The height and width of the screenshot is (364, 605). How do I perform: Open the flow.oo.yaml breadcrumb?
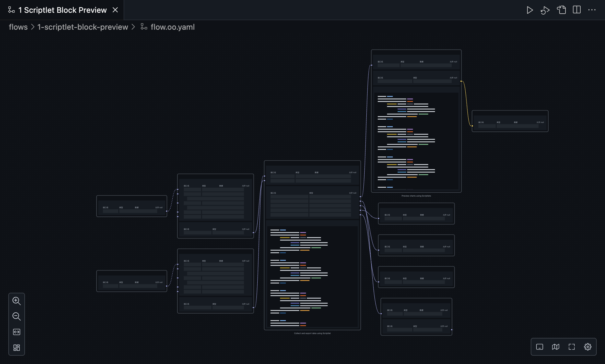click(x=172, y=27)
